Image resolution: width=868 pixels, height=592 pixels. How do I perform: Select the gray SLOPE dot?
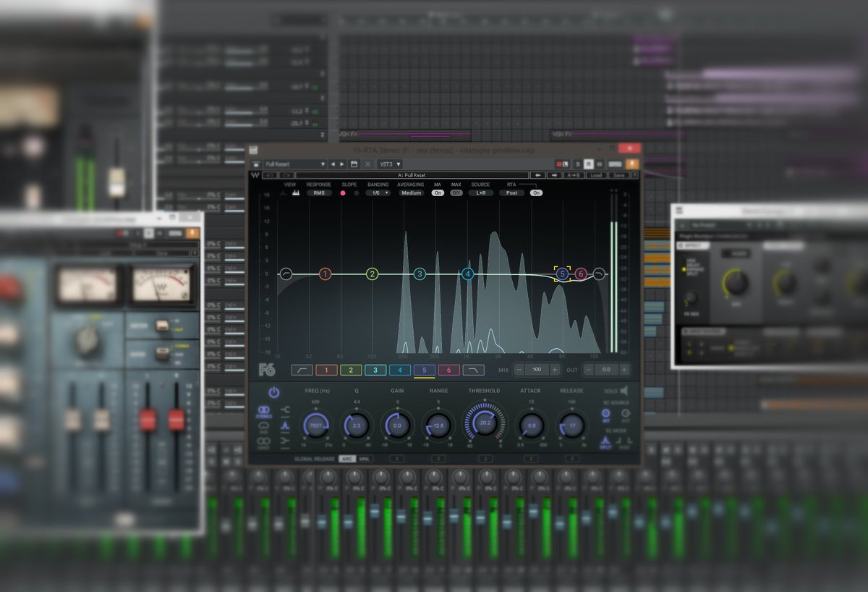(357, 193)
